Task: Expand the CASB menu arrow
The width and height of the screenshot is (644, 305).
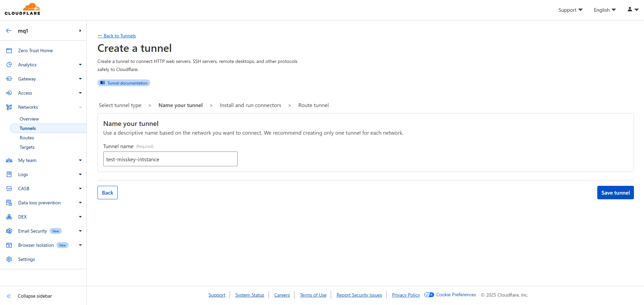Action: 80,189
